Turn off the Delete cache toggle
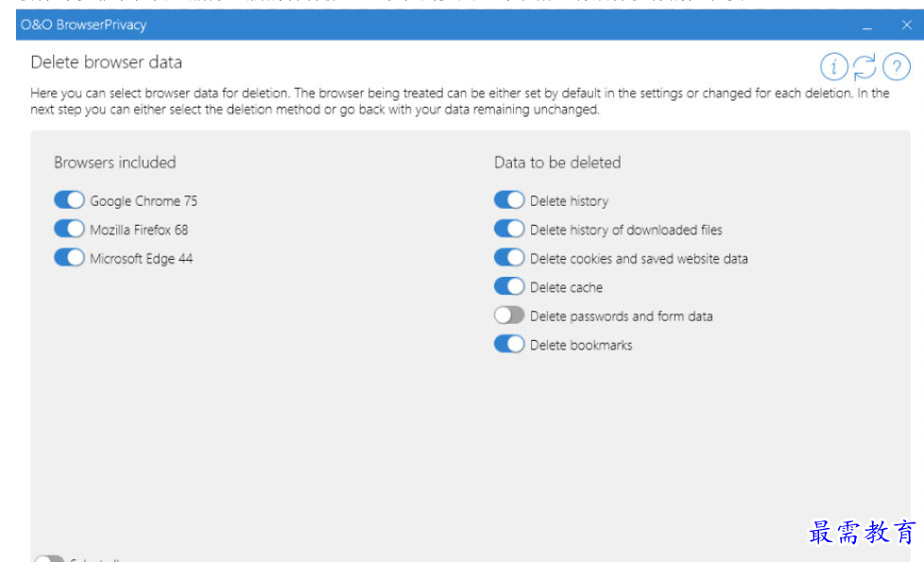The image size is (924, 562). pyautogui.click(x=509, y=286)
